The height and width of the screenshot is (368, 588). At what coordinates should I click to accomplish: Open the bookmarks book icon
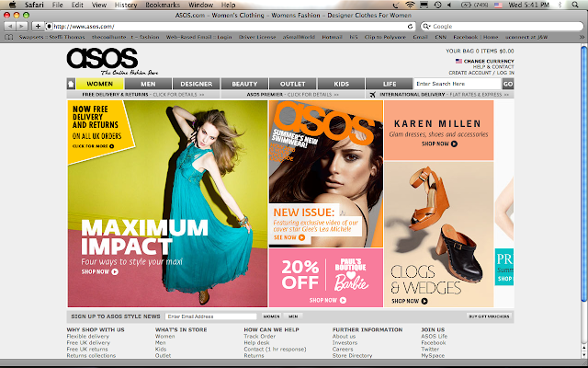[x=8, y=37]
